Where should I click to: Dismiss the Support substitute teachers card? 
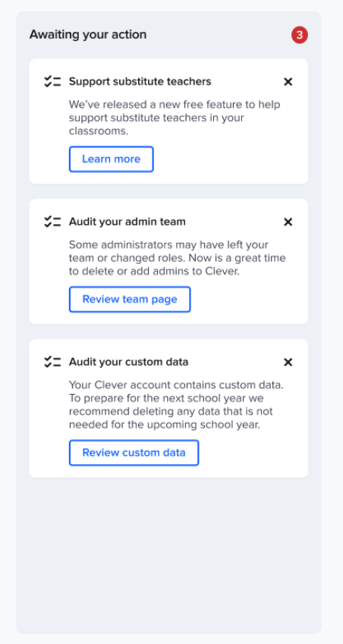(x=288, y=82)
